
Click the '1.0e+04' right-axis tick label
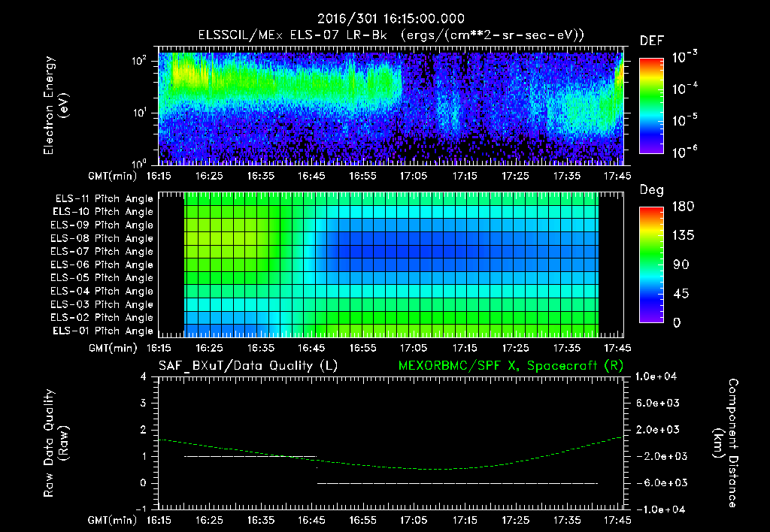656,376
